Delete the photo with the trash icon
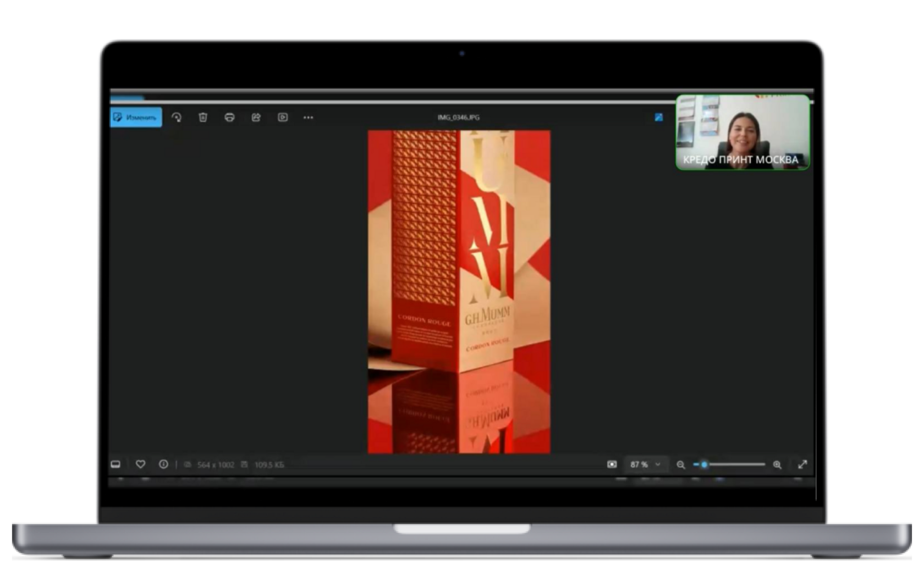This screenshot has width=924, height=576. click(x=203, y=117)
